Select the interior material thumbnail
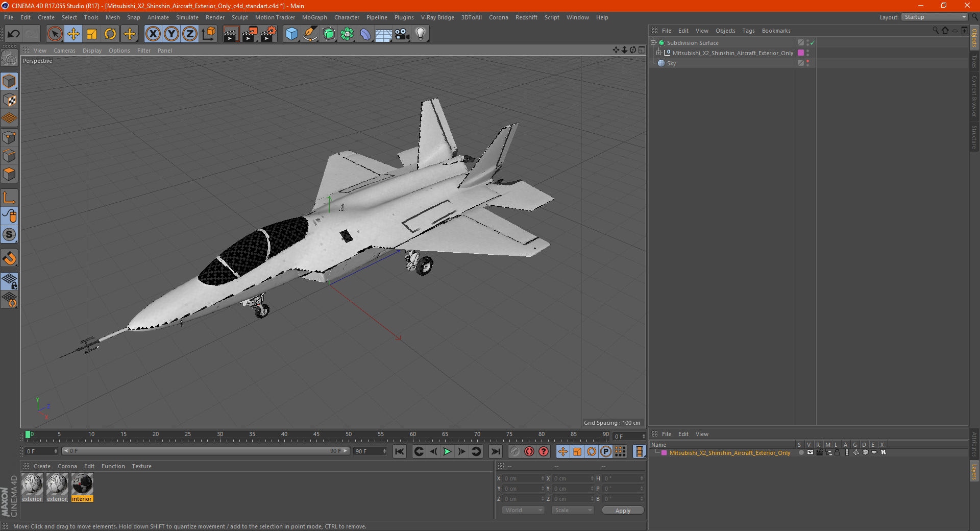This screenshot has height=531, width=980. (82, 488)
